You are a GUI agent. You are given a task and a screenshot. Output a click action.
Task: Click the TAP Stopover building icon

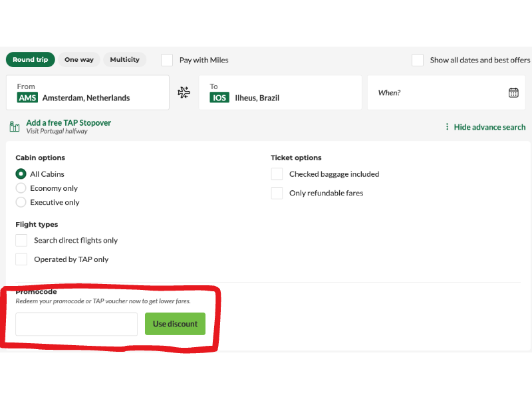click(15, 126)
